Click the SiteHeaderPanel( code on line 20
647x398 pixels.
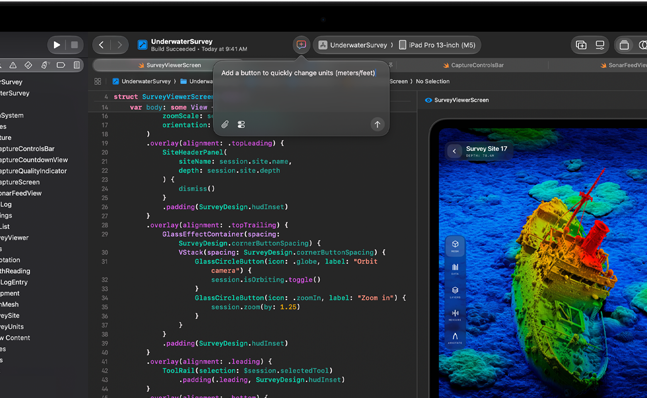point(194,153)
